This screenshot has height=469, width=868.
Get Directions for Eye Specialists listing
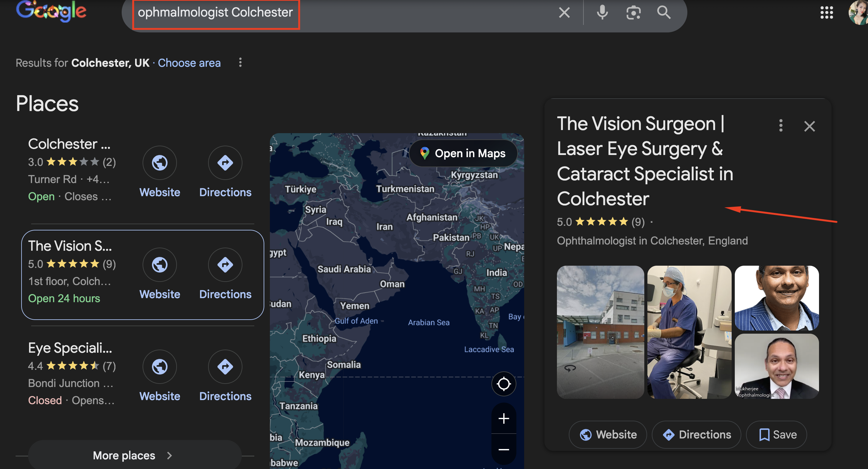pos(225,367)
